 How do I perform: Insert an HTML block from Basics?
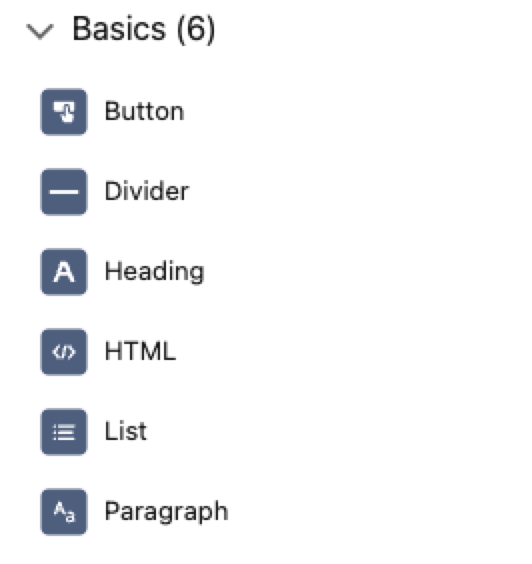(109, 352)
